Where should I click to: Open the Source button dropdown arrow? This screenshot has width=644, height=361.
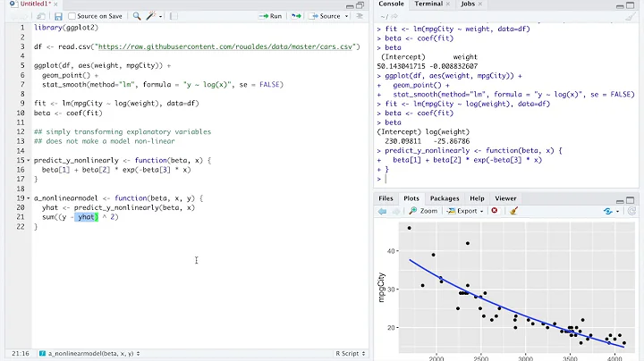tap(347, 16)
